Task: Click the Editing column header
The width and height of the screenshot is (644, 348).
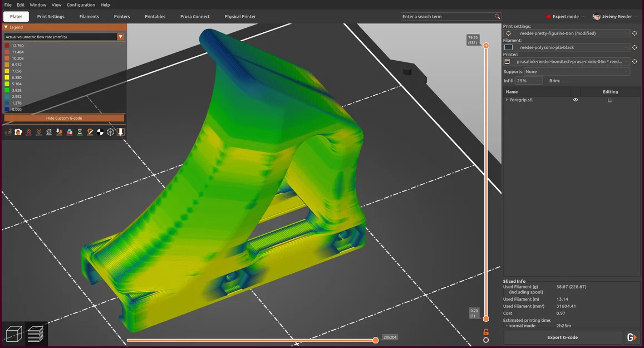Action: (610, 92)
